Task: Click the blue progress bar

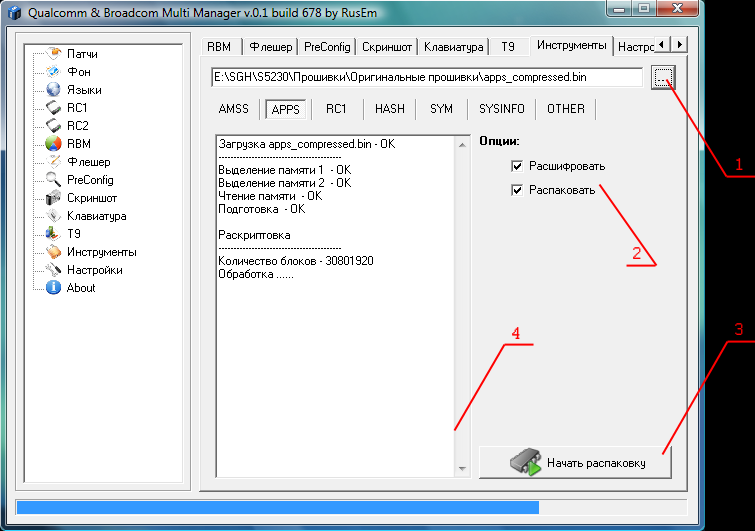Action: 278,508
